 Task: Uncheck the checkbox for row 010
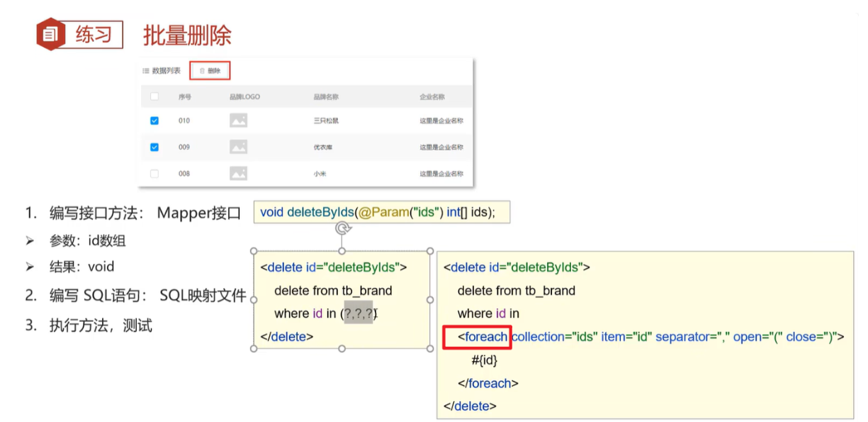point(154,121)
